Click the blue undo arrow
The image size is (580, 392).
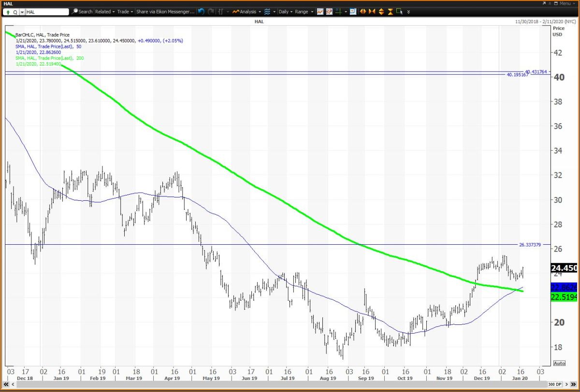[201, 12]
